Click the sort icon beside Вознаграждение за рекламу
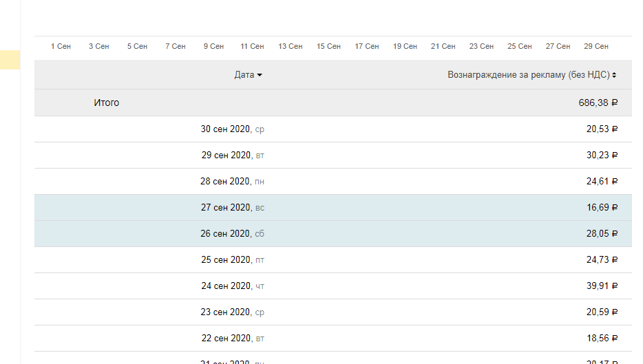Image resolution: width=643 pixels, height=364 pixels. click(614, 76)
